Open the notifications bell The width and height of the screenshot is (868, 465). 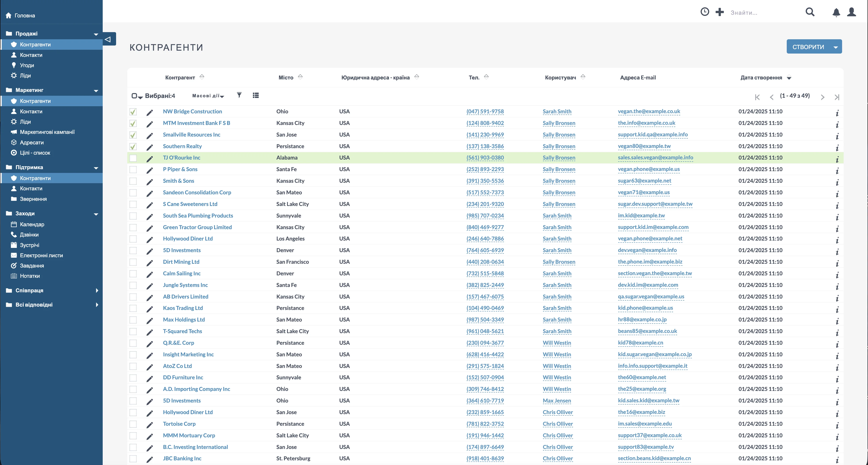[x=836, y=12]
